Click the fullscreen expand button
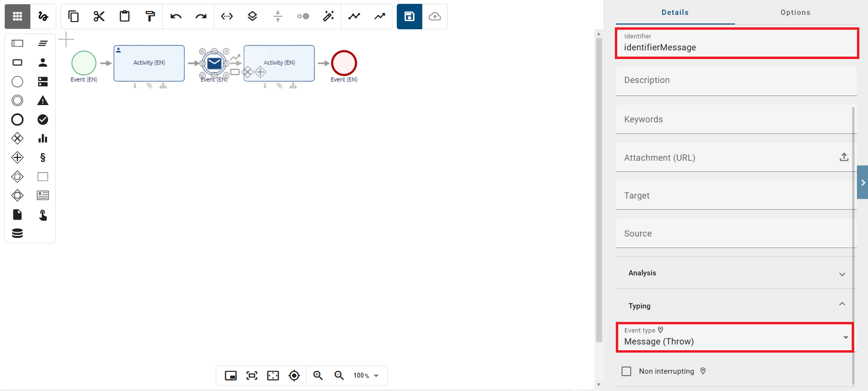The height and width of the screenshot is (391, 868). click(x=273, y=376)
